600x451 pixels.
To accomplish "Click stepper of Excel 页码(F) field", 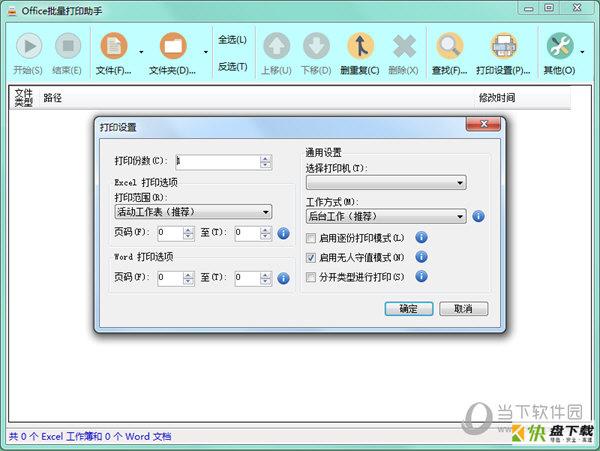I will pyautogui.click(x=188, y=233).
